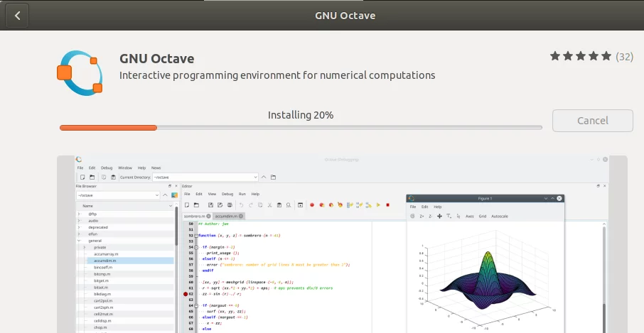The height and width of the screenshot is (333, 644).
Task: Close the sombrero.m tab via its X
Action: click(209, 216)
